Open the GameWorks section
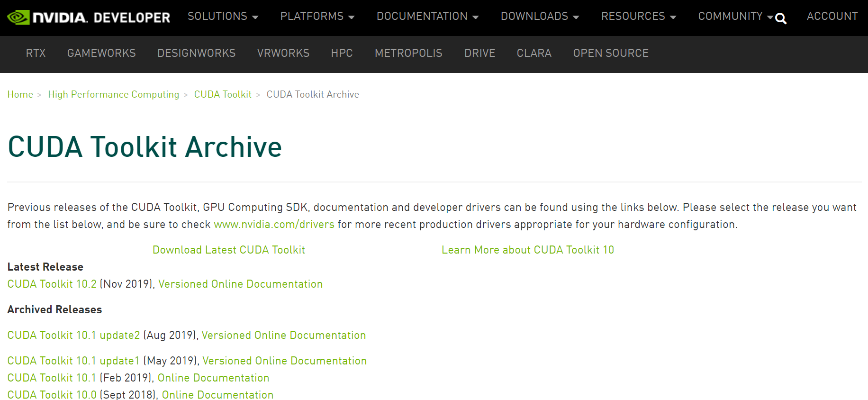Viewport: 868px width, 400px height. pos(101,53)
